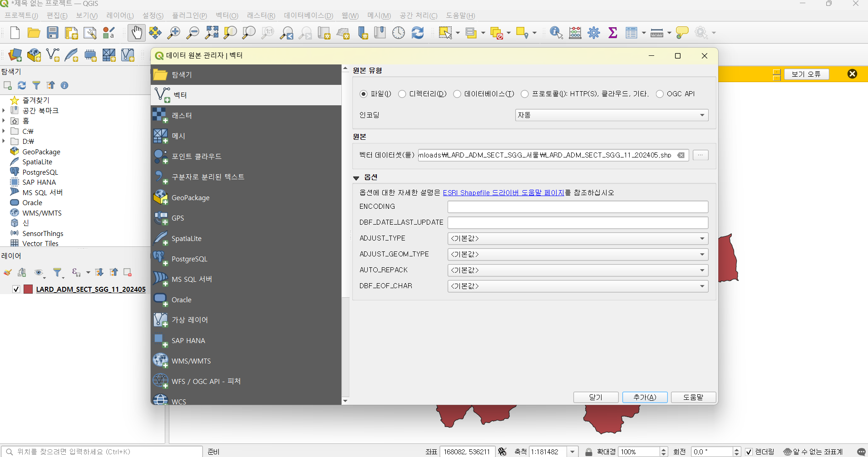Clear the vector dataset path field
Image resolution: width=868 pixels, height=457 pixels.
[x=681, y=155]
